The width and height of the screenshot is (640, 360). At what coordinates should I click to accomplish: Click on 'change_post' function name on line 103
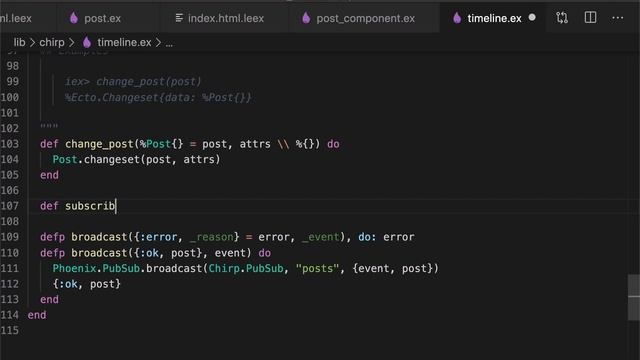point(99,144)
